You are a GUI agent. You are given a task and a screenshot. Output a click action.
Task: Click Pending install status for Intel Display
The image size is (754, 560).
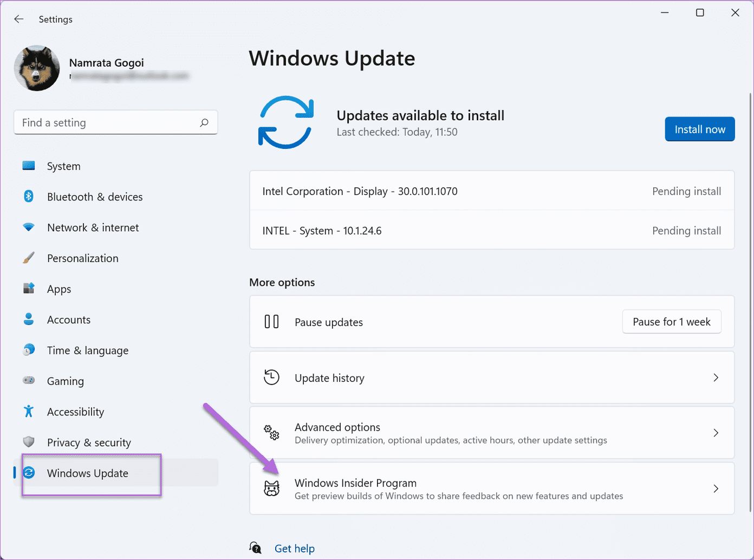click(686, 191)
